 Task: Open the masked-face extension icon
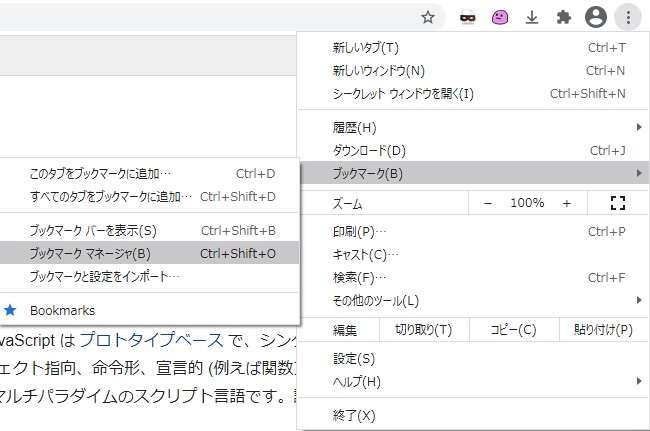[468, 17]
